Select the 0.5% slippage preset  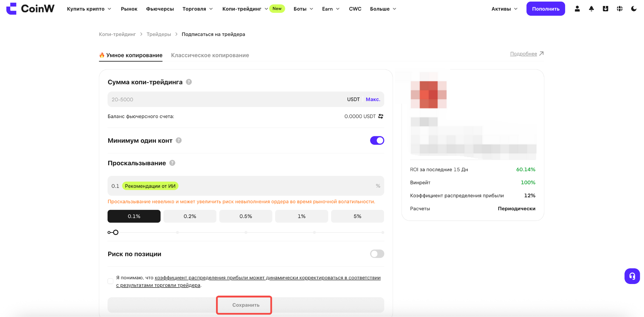pyautogui.click(x=246, y=216)
